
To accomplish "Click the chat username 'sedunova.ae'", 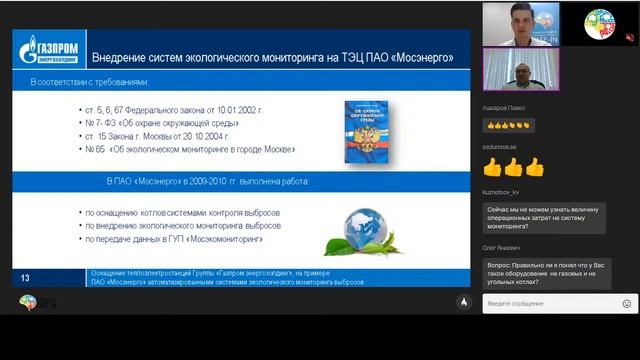I will pos(499,147).
